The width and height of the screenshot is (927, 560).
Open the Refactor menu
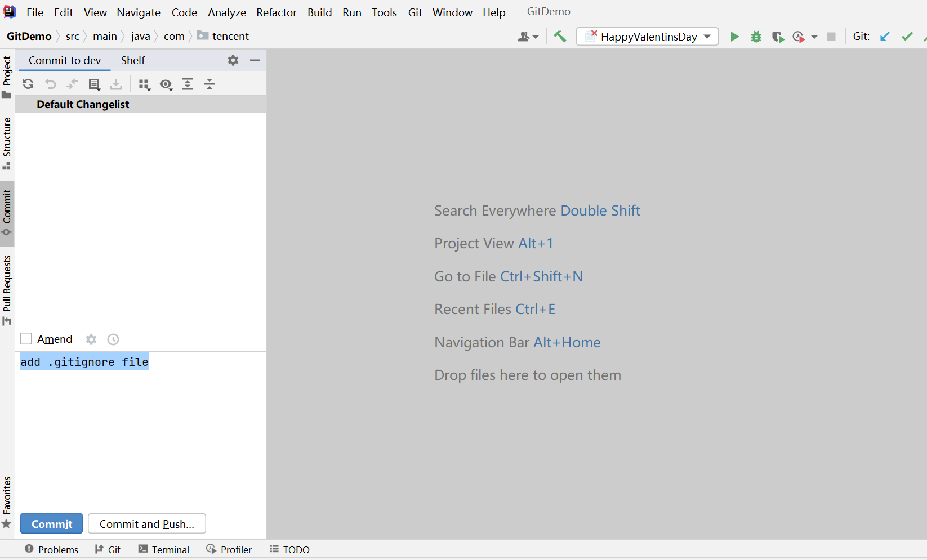[x=277, y=12]
